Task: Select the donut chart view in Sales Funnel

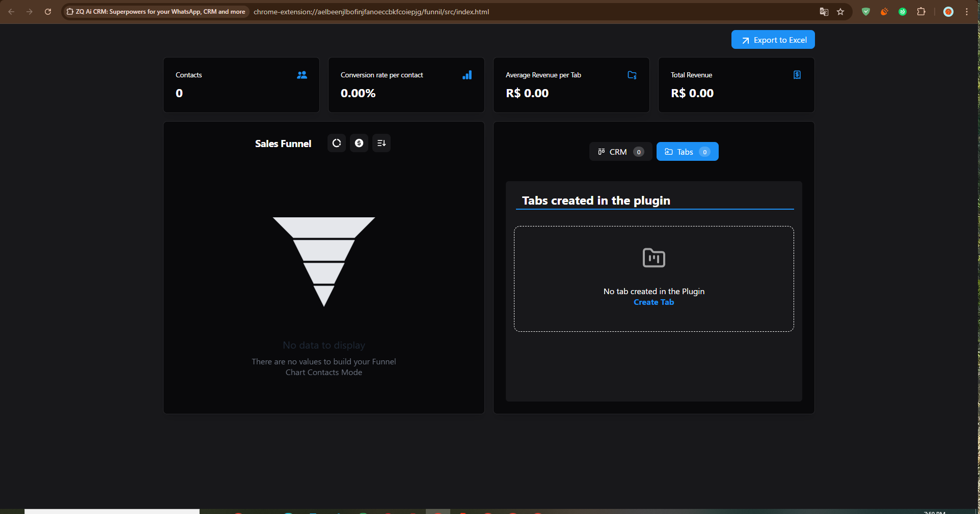Action: click(336, 143)
